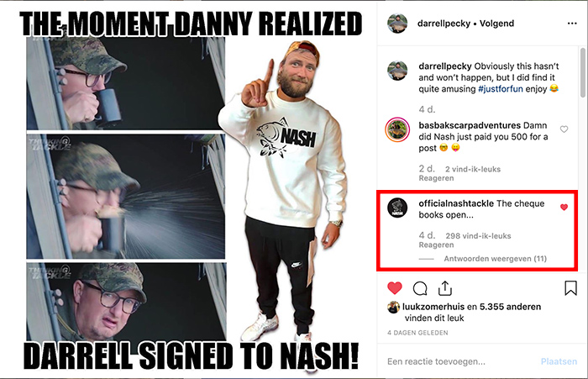Like the basbakscarpadventures comment heart
Screen dimensions: 588x379
pos(564,129)
